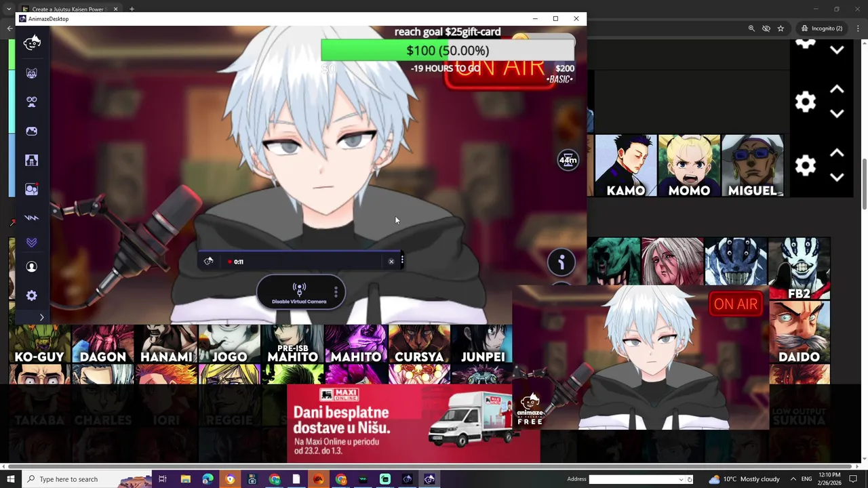The image size is (868, 488).
Task: Expand the taskbar Address dropdown arrow
Action: (682, 479)
